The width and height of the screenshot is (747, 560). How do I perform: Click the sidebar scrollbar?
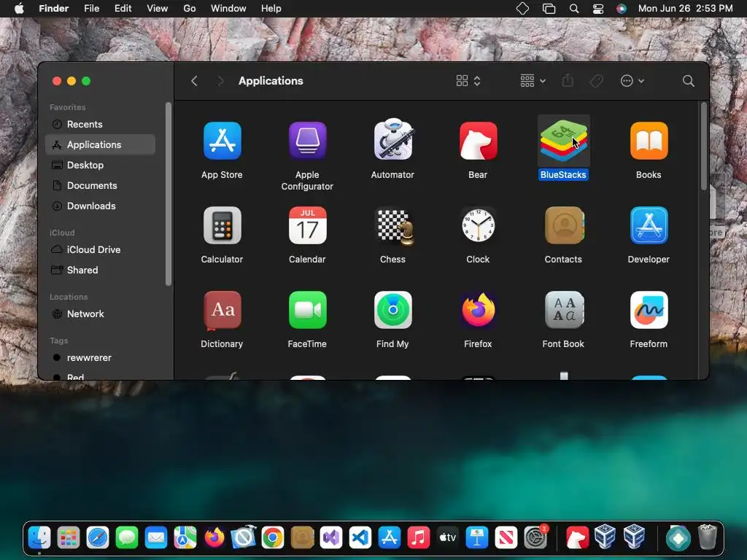point(169,194)
